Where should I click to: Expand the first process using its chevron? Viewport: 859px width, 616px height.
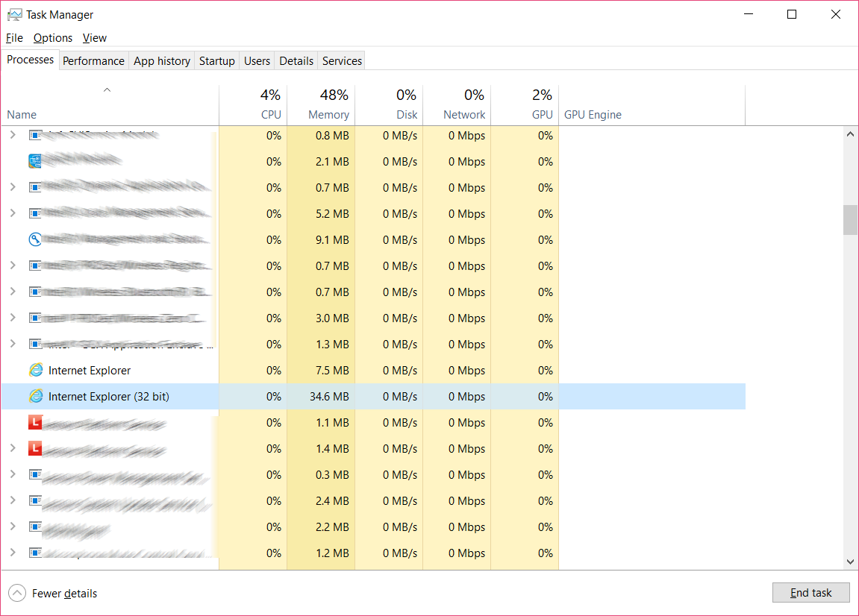[x=12, y=135]
